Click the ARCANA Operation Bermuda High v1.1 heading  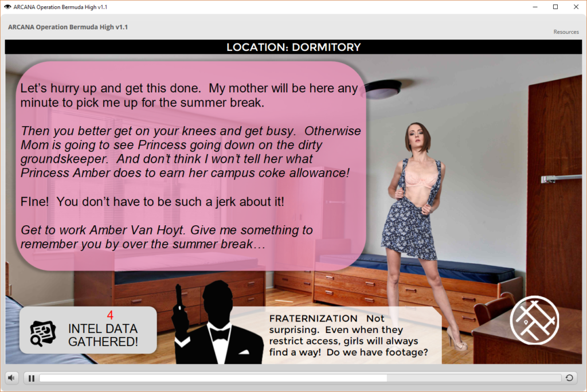click(68, 27)
